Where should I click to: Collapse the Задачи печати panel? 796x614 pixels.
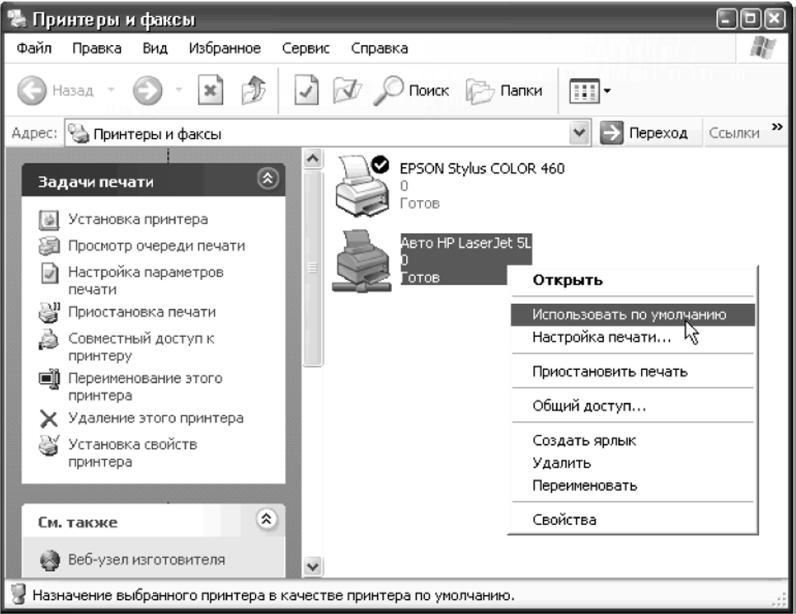pyautogui.click(x=268, y=179)
